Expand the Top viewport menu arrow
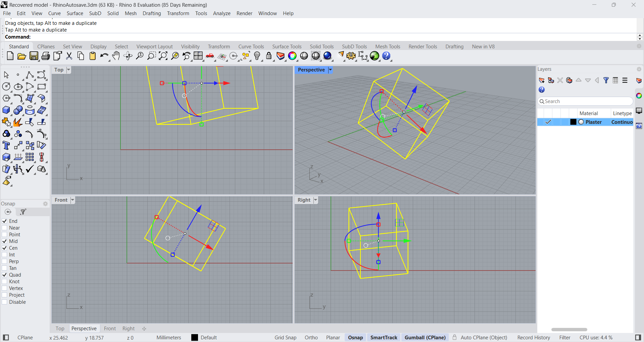The image size is (644, 342). [68, 70]
